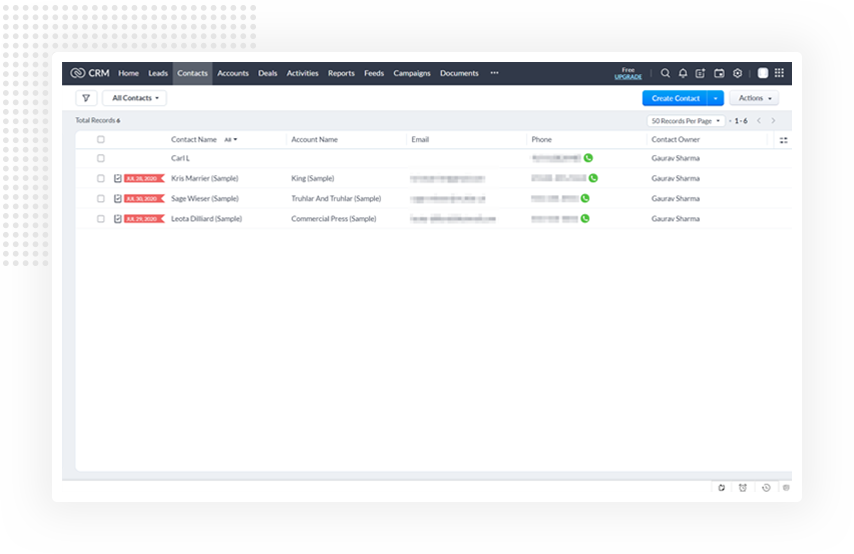Go to the Campaigns tab
This screenshot has width=854, height=554.
(412, 73)
